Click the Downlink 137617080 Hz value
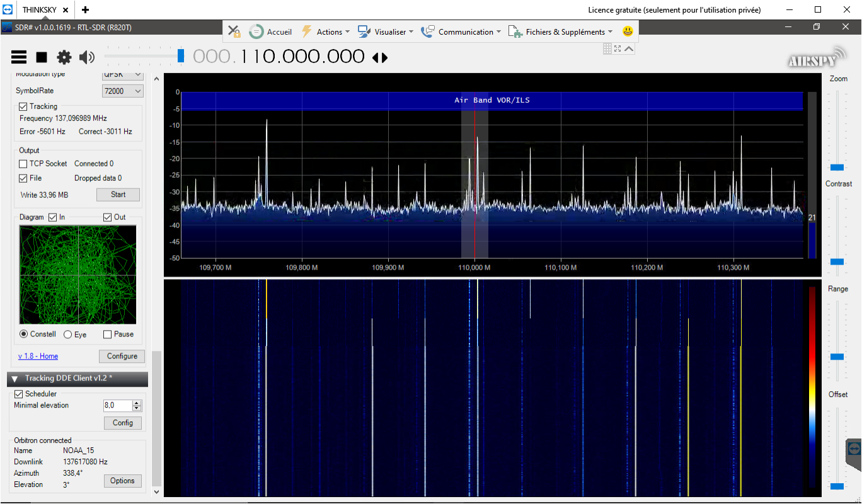The width and height of the screenshot is (862, 504). coord(85,462)
